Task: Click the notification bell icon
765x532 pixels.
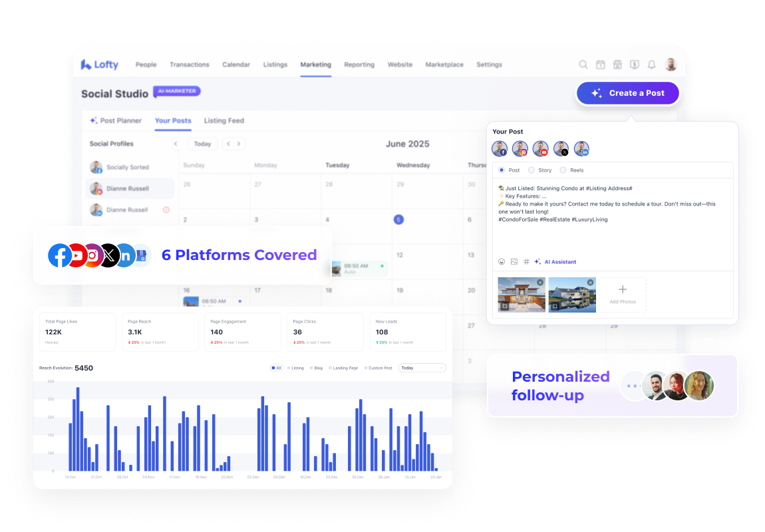Action: click(652, 65)
